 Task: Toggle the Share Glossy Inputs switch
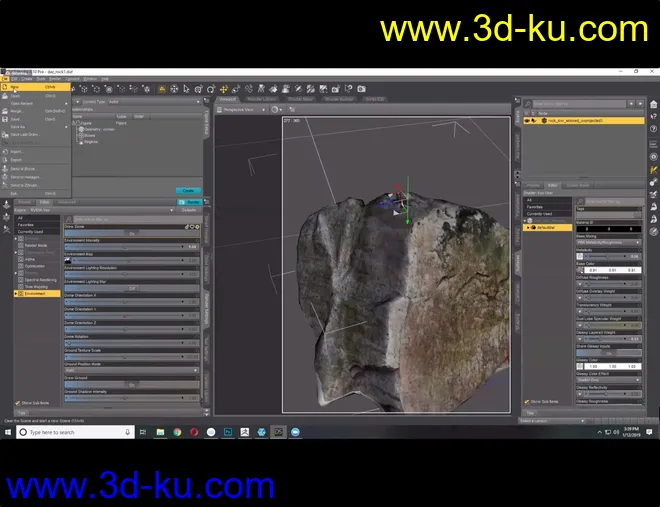[609, 353]
